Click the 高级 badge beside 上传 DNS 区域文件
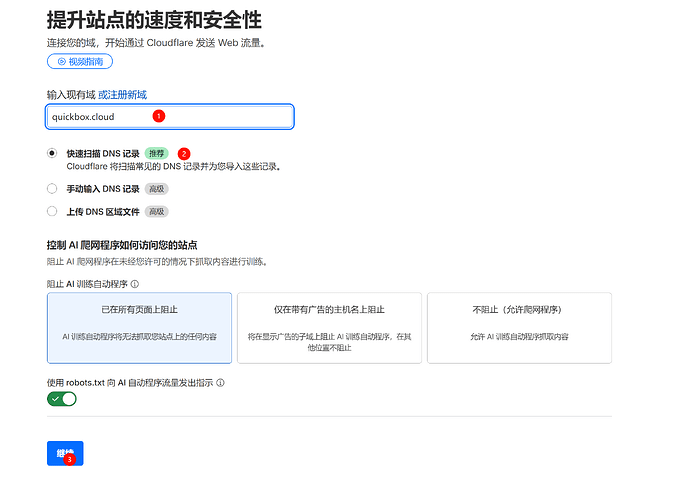685x500 pixels. coord(156,212)
